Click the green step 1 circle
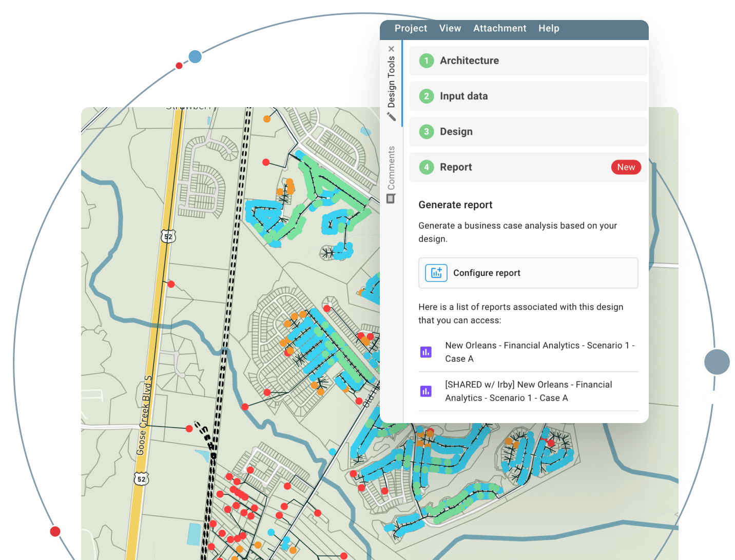Viewport: 735px width, 560px height. tap(426, 61)
